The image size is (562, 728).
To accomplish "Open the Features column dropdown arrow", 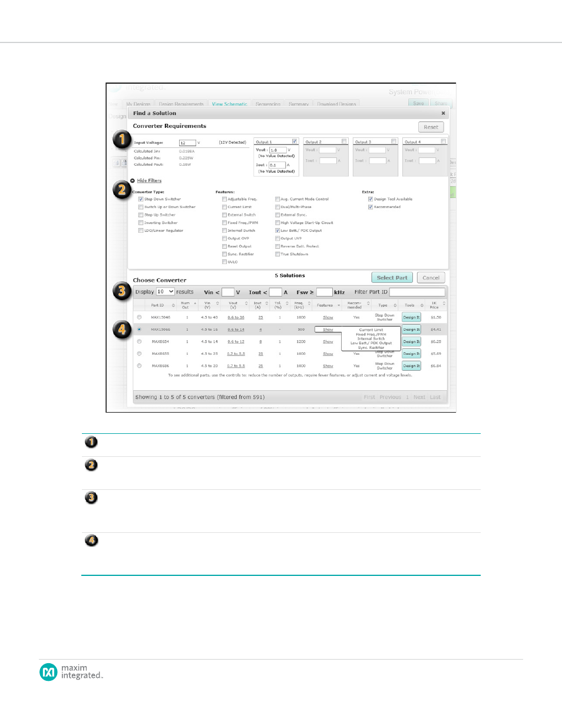I will [339, 305].
